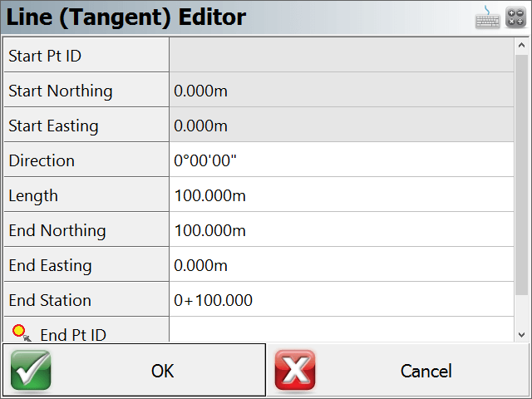Click the red X cancel icon
The image size is (532, 399).
[x=295, y=370]
